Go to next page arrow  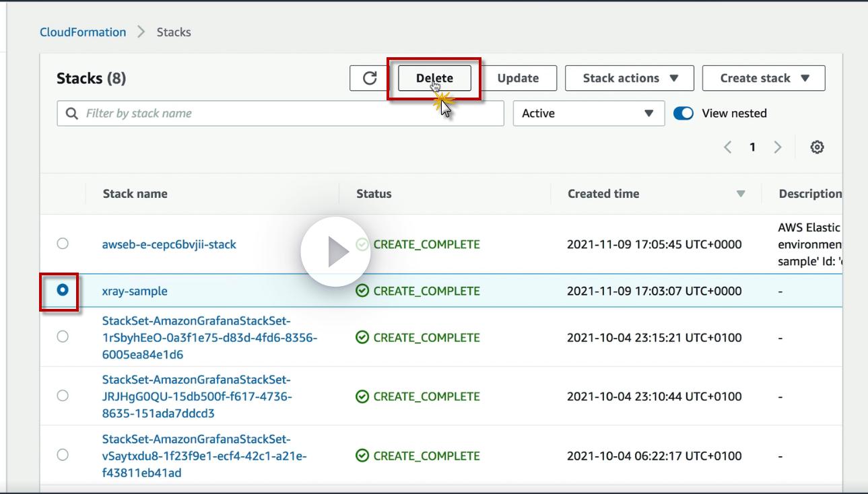pos(778,147)
